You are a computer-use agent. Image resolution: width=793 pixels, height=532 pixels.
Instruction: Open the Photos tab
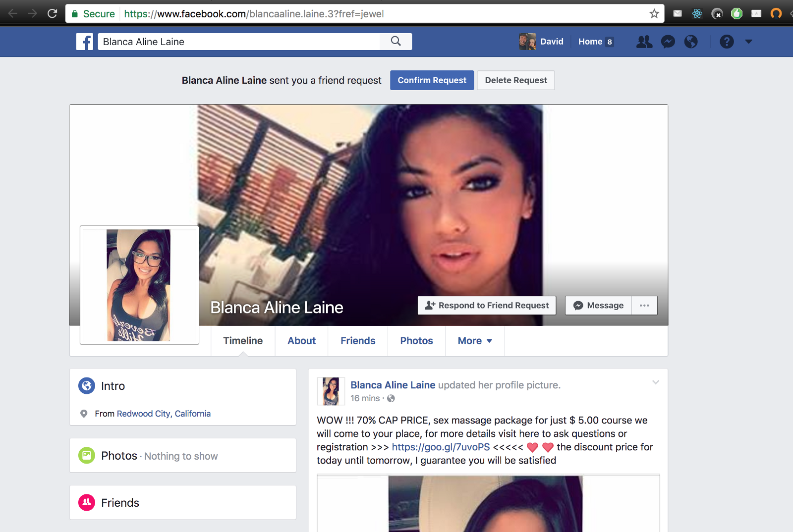click(417, 341)
